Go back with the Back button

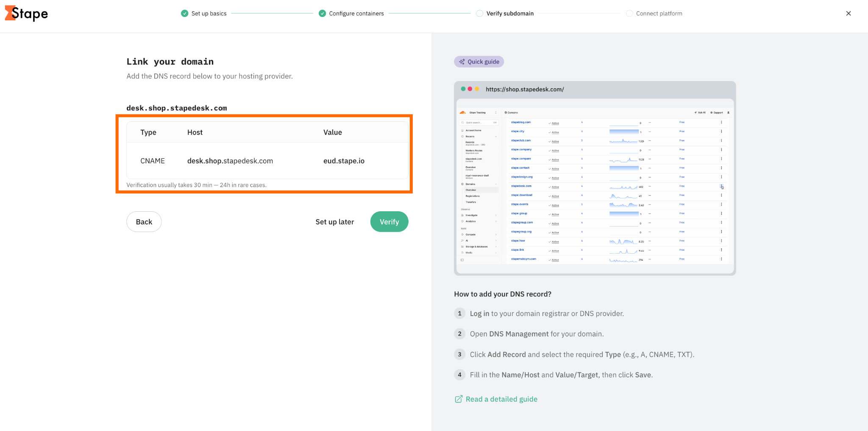[x=144, y=222]
